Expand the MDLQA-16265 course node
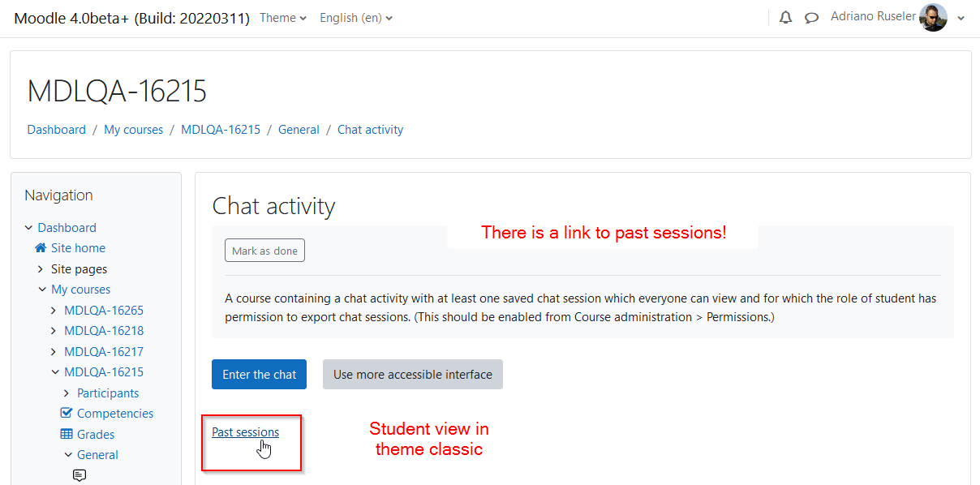Screen dimensions: 980x485 pyautogui.click(x=54, y=311)
